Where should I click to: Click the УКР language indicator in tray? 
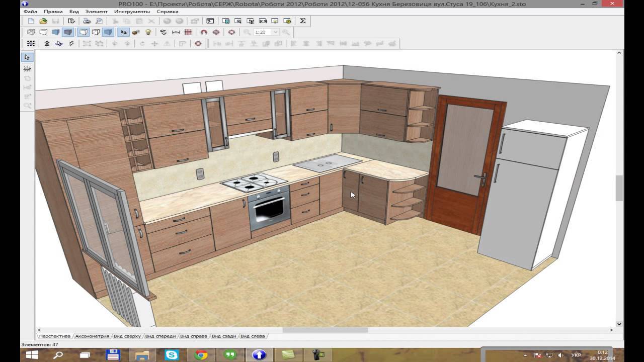click(576, 355)
